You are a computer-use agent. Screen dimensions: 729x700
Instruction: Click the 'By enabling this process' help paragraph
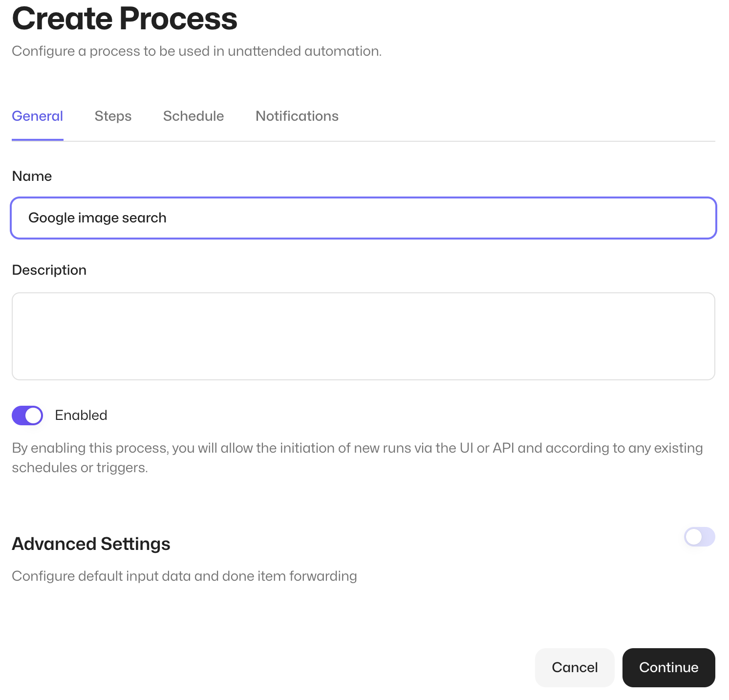[x=357, y=458]
